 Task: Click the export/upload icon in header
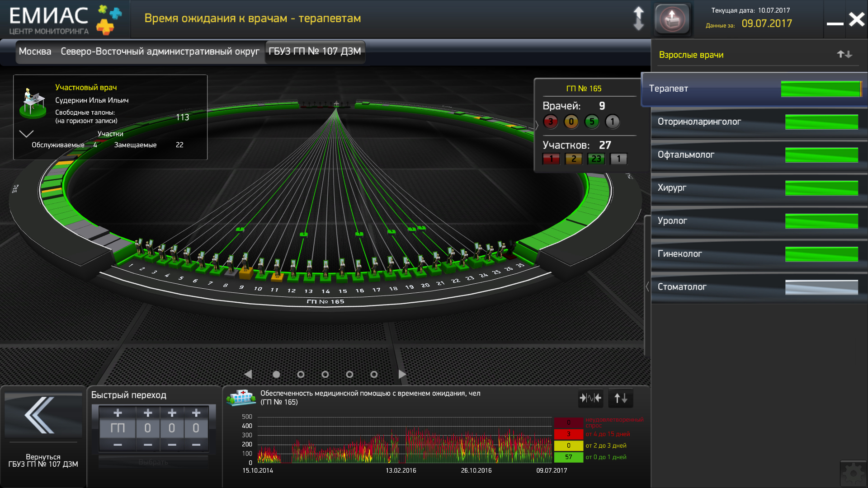[x=672, y=19]
